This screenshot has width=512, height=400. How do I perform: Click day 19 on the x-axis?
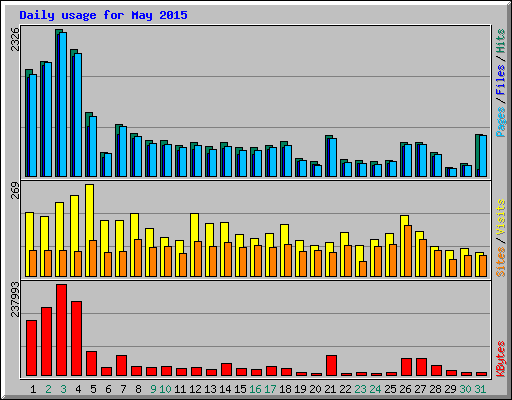[x=300, y=389]
